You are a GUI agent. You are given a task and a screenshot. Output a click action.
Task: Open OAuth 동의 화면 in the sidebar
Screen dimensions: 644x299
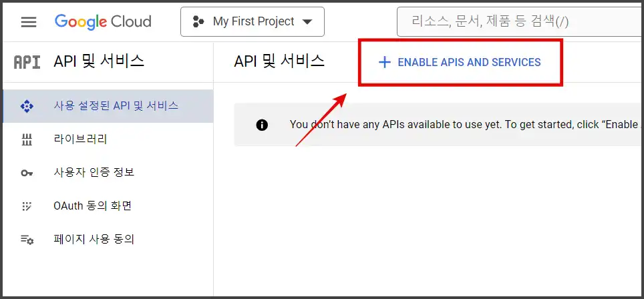pyautogui.click(x=108, y=206)
